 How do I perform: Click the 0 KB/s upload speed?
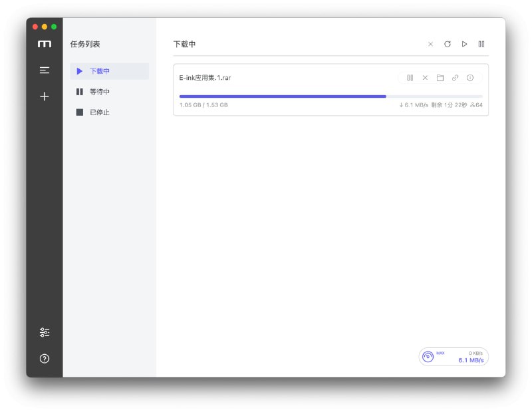475,353
